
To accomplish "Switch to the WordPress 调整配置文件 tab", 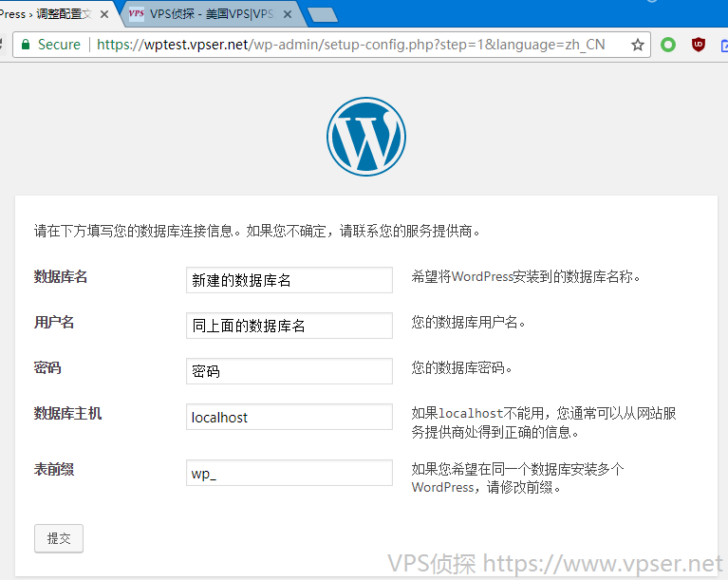I will 47,14.
